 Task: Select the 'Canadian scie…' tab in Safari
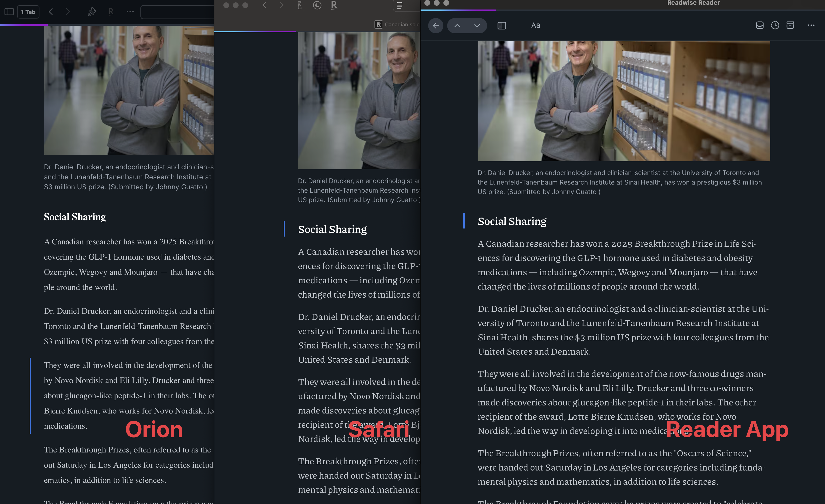tap(398, 24)
